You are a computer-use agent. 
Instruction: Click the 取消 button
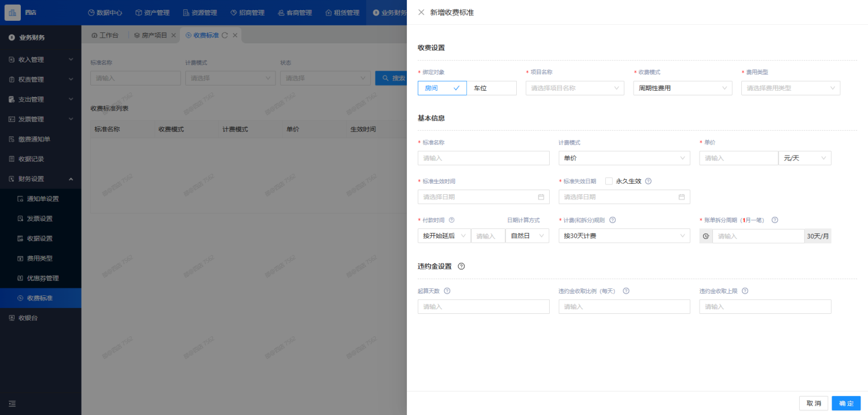point(814,403)
